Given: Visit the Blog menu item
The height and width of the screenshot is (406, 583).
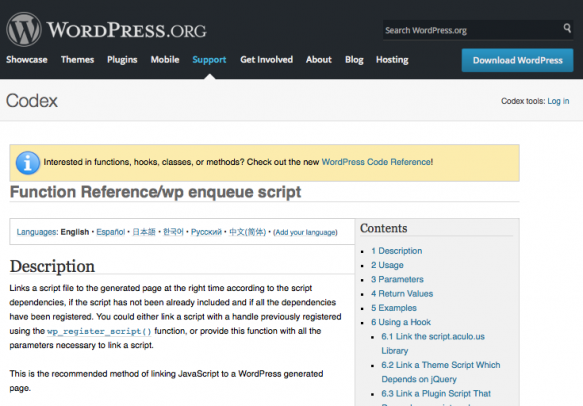Looking at the screenshot, I should point(354,59).
